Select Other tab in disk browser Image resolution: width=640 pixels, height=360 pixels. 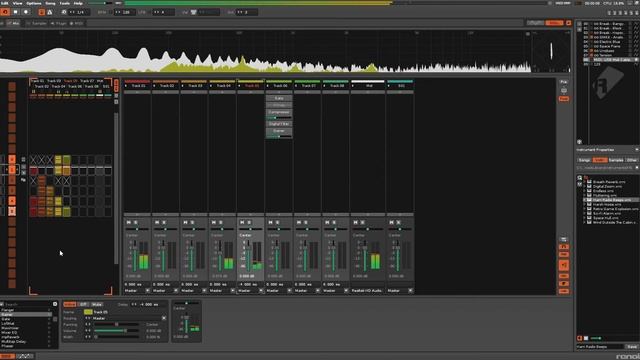click(631, 160)
